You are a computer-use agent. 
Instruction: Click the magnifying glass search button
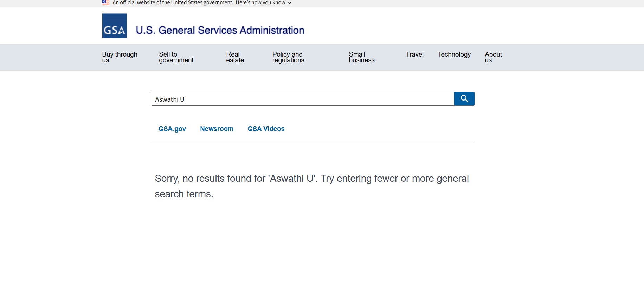click(x=464, y=99)
